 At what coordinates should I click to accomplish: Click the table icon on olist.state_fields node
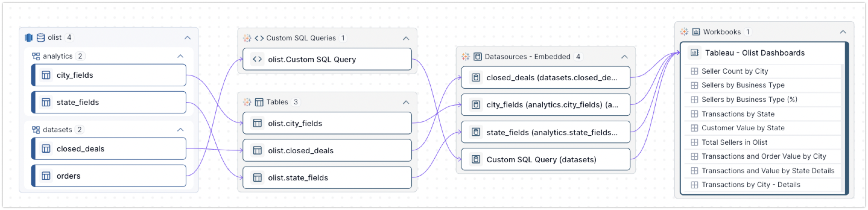pyautogui.click(x=258, y=178)
